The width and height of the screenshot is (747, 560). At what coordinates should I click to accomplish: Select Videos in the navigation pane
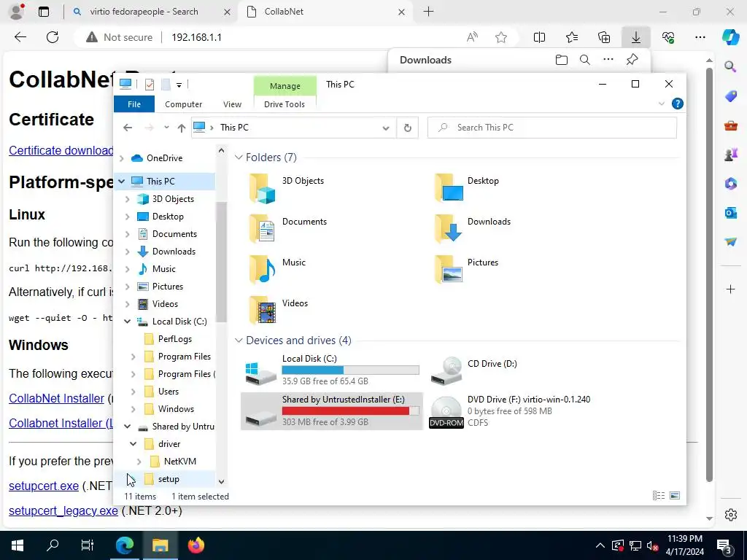point(165,304)
